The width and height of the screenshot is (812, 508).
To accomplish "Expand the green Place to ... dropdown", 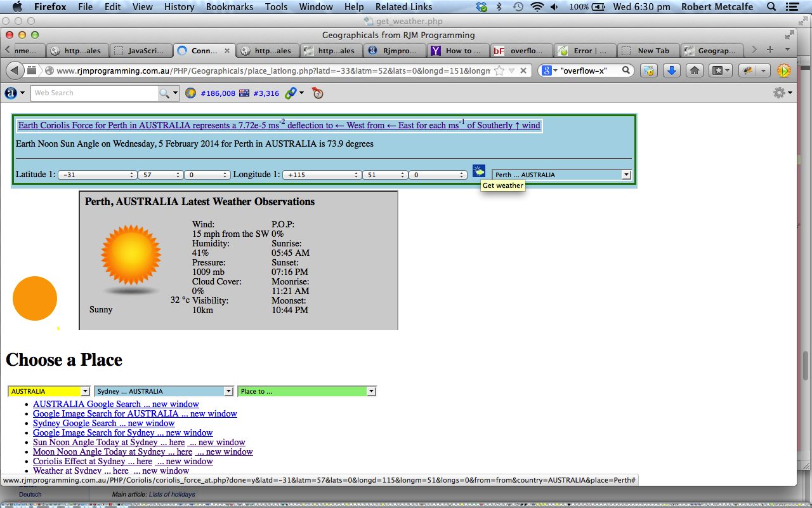I will point(306,391).
